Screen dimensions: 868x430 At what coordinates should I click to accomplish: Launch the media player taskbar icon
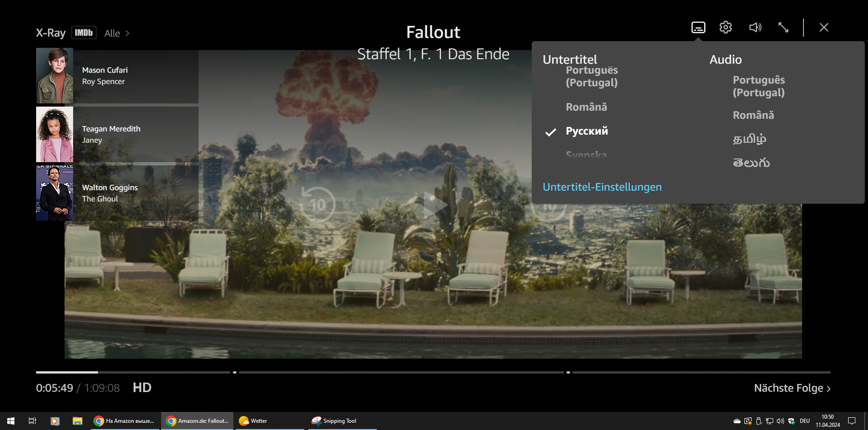(55, 421)
